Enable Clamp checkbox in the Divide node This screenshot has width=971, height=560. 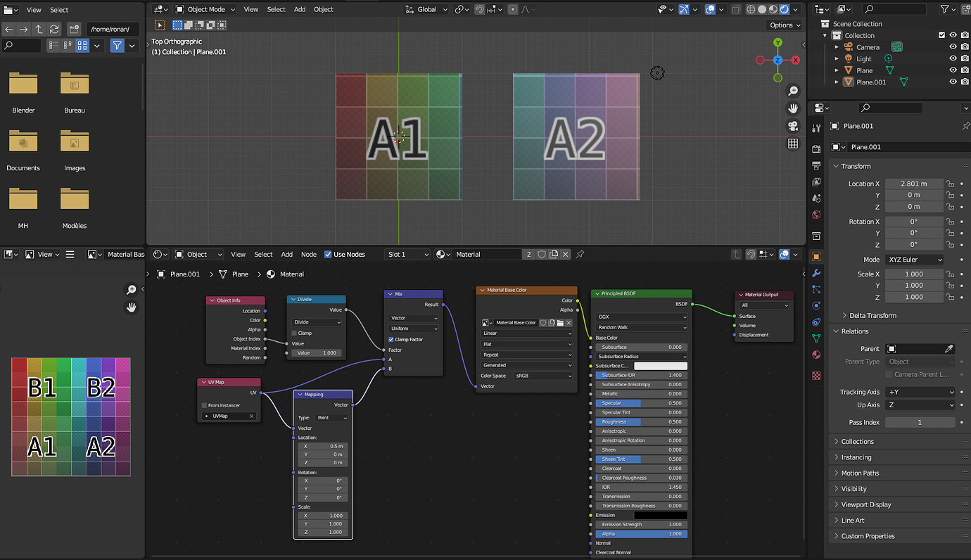[294, 333]
